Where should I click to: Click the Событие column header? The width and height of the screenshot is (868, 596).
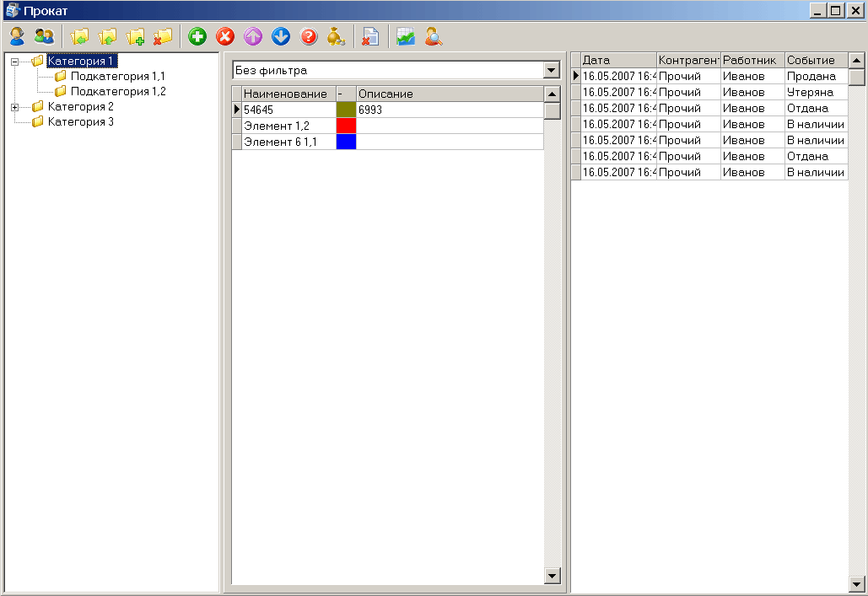click(x=817, y=60)
